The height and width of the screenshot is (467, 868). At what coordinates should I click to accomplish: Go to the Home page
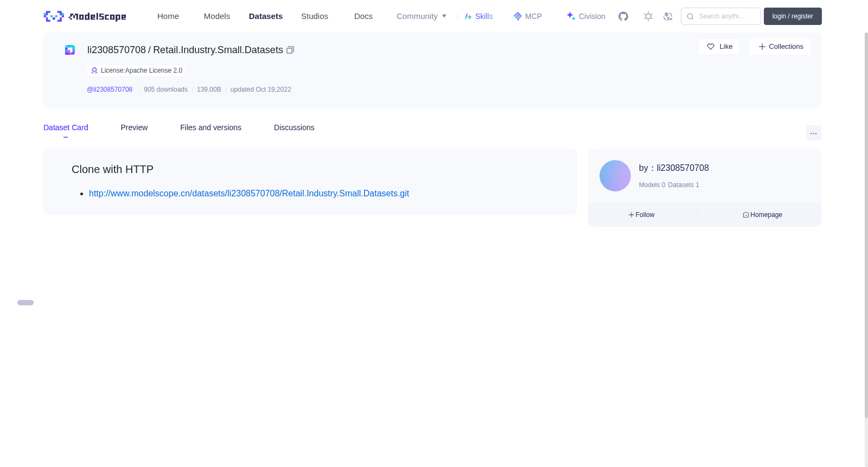click(168, 16)
